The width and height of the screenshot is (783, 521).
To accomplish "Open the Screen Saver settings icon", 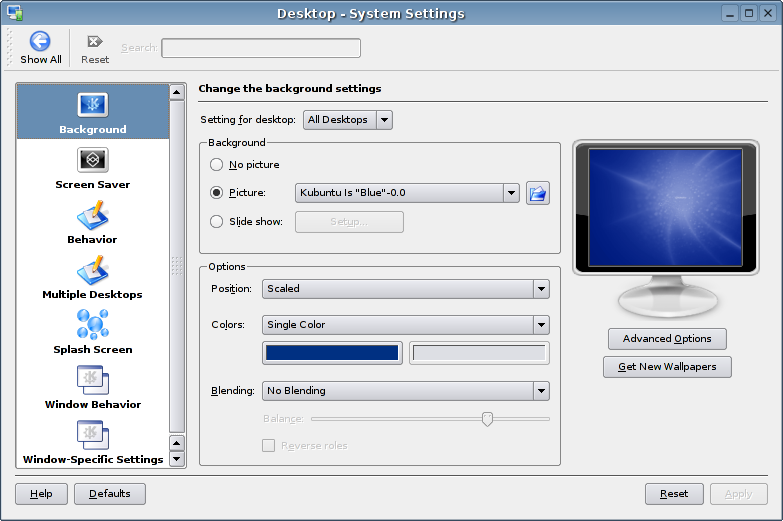I will click(x=93, y=160).
